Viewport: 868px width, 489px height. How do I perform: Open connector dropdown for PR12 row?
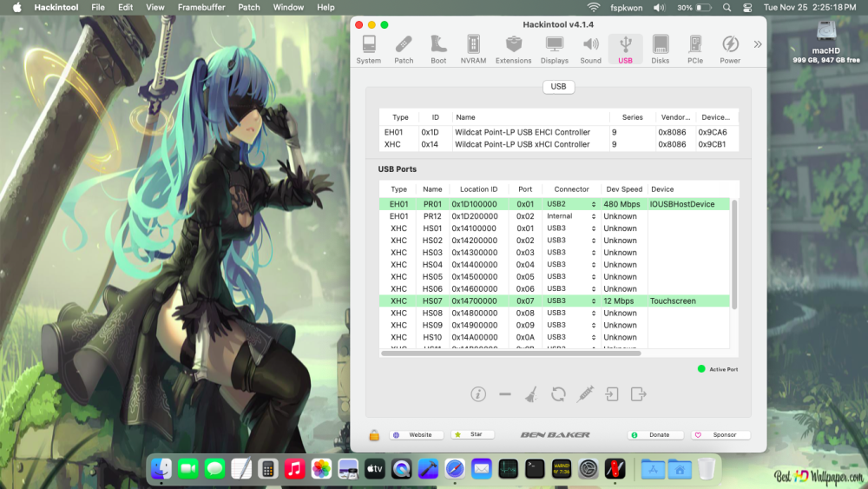coord(571,216)
